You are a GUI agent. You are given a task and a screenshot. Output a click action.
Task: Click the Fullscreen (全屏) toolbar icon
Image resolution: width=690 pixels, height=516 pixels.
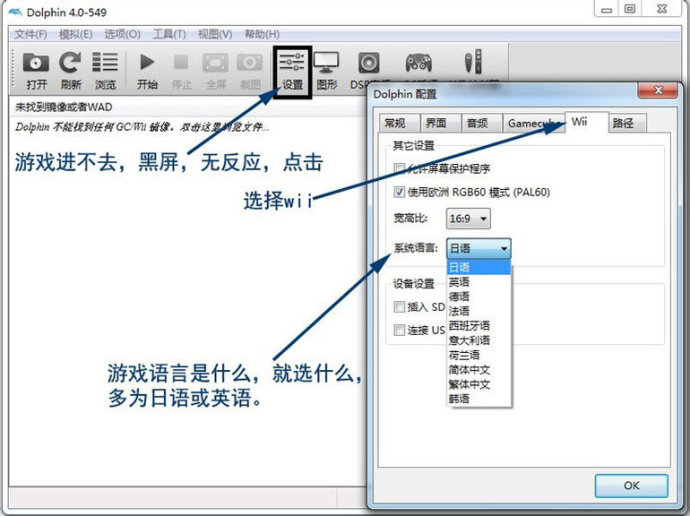coord(215,62)
